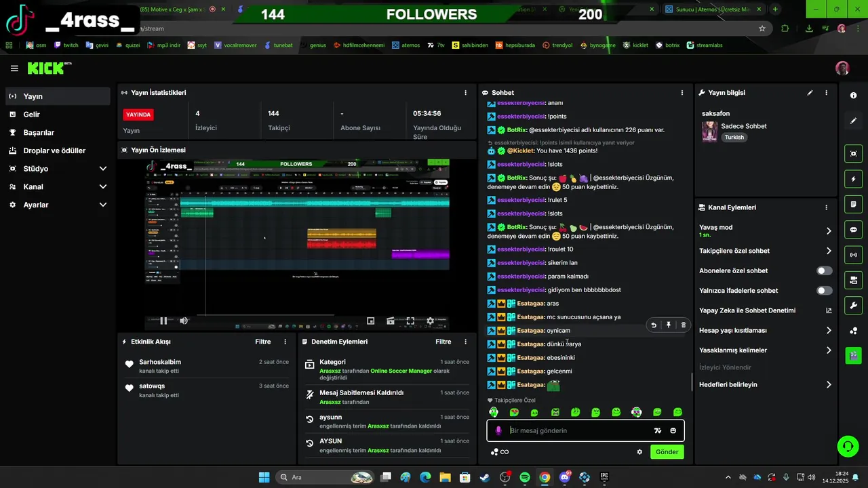Click the translate icon in chat input
The height and width of the screenshot is (488, 868).
(657, 430)
